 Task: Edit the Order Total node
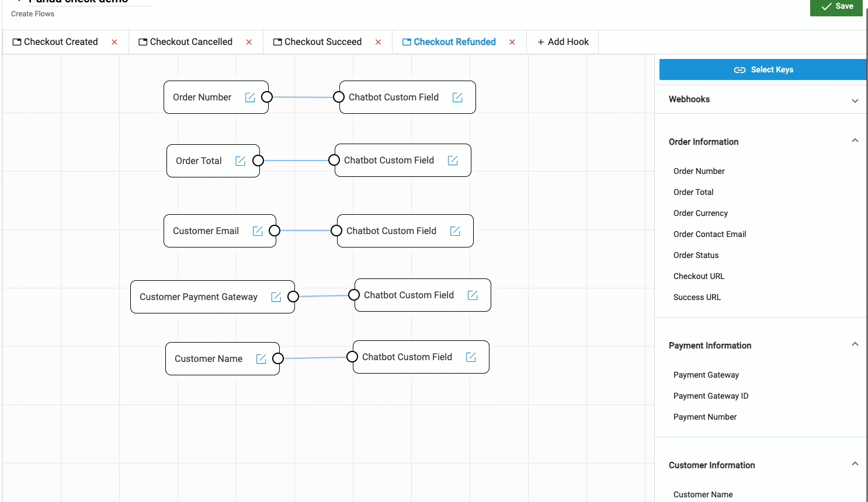240,161
